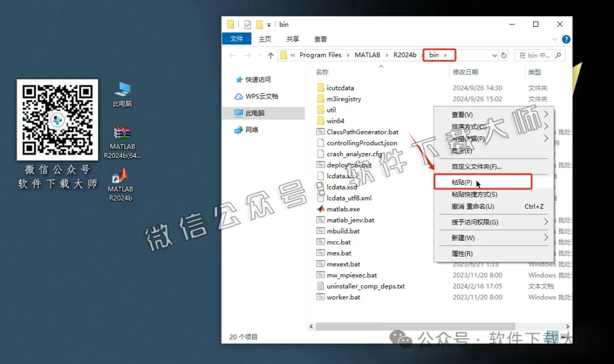Select the uninstaller_comp_deps.txt file icon
This screenshot has width=614, height=364.
(x=321, y=286)
